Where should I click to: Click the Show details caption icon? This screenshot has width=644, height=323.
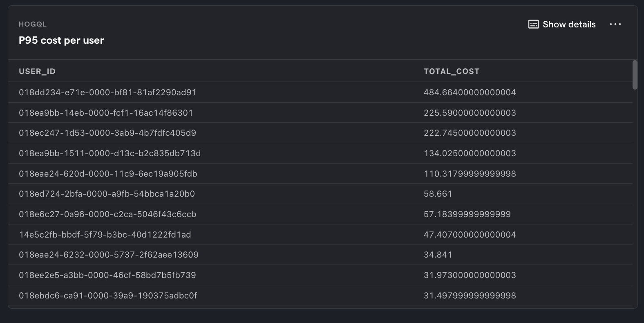pos(533,25)
